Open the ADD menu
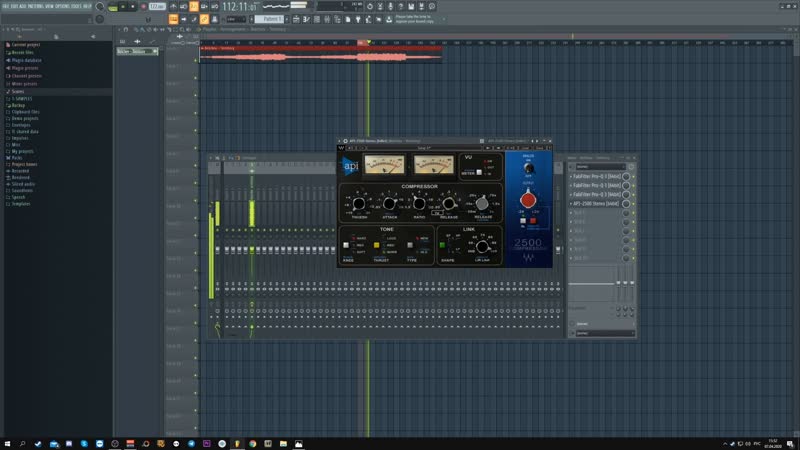Image resolution: width=800 pixels, height=450 pixels. click(22, 6)
